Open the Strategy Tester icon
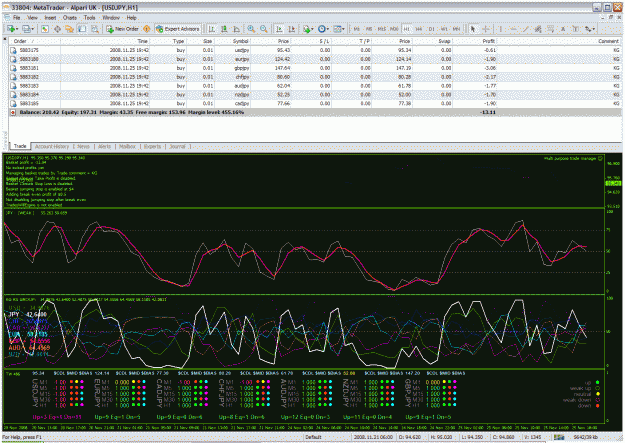Viewport: 625px width, 443px height. (x=94, y=29)
